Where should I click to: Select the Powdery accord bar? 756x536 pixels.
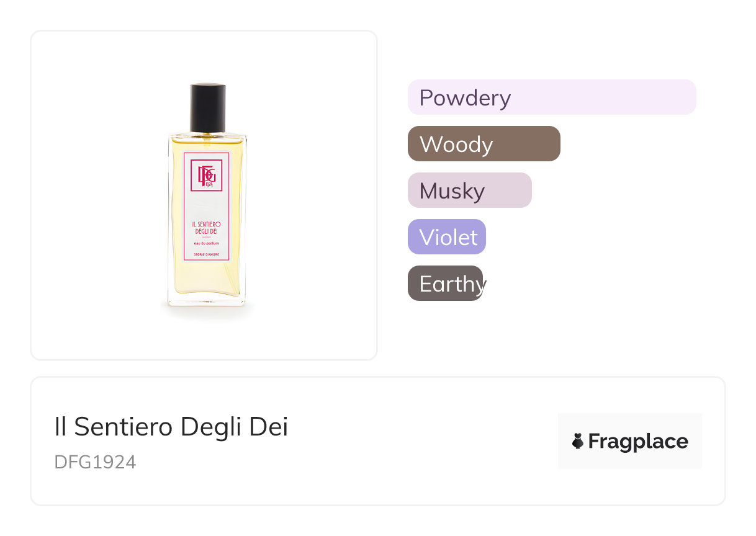pos(551,97)
